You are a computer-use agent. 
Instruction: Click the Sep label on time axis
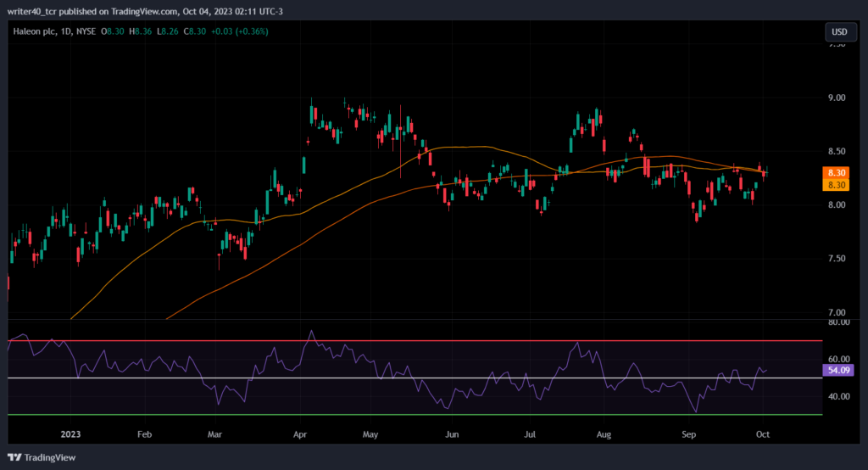688,434
